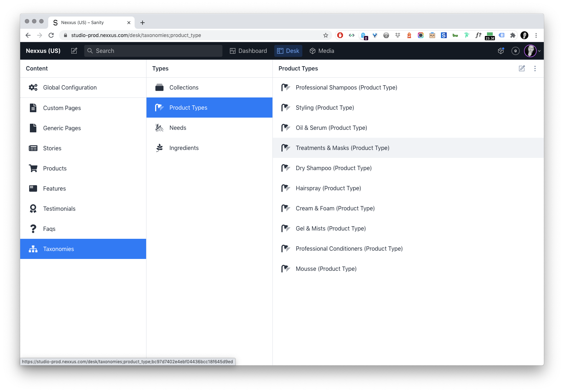Click the Testimonials award icon

[x=33, y=209]
